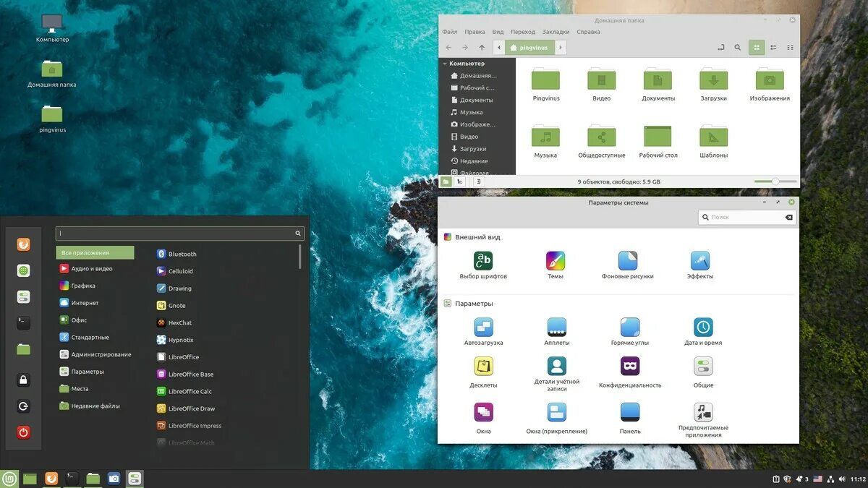The image size is (868, 488).
Task: Open Панель settings module
Action: (630, 419)
